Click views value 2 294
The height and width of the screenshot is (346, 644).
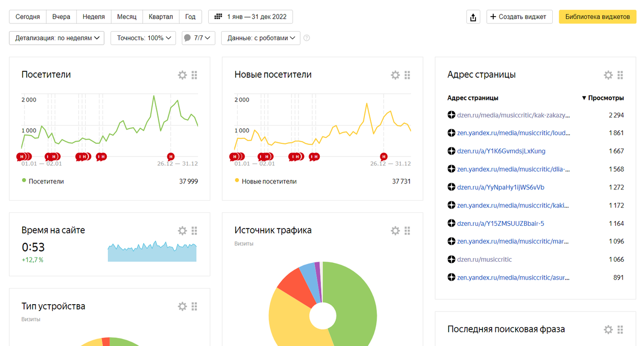pos(616,115)
